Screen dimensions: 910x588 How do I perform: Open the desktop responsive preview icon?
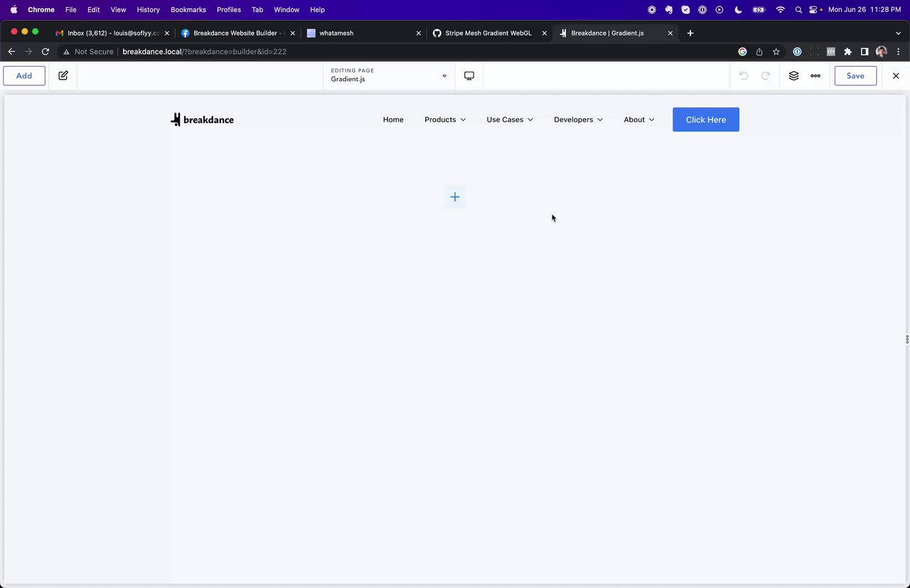[x=469, y=76]
